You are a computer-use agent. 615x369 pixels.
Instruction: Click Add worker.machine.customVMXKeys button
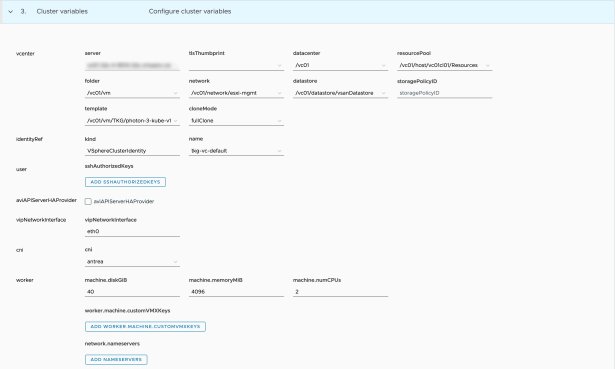point(146,327)
